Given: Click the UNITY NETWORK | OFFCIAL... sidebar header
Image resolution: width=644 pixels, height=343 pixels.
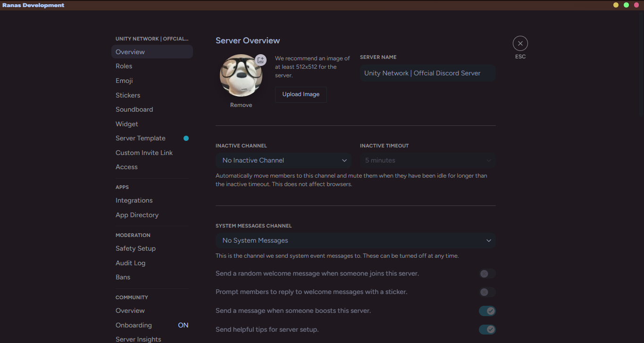Looking at the screenshot, I should [152, 39].
